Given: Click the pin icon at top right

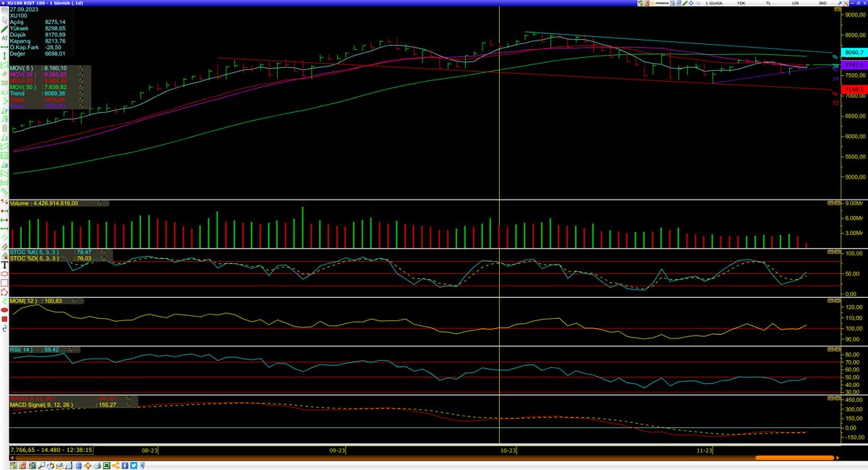Looking at the screenshot, I should click(840, 4).
